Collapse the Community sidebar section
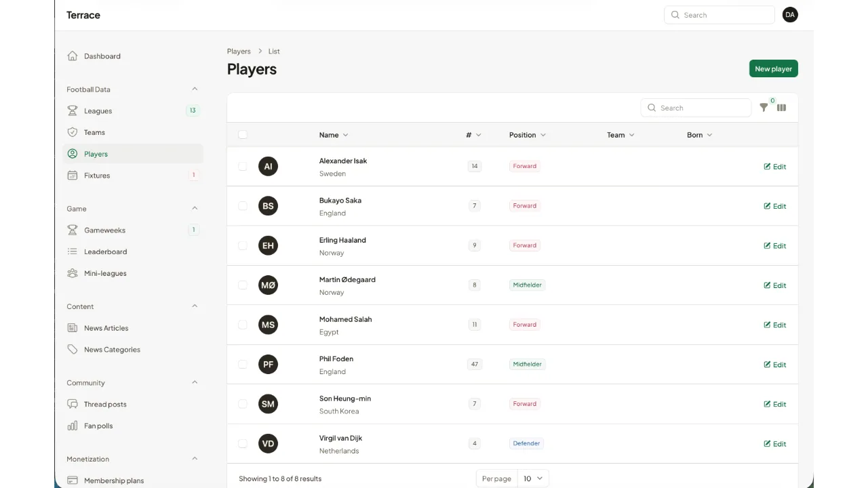 pos(195,382)
